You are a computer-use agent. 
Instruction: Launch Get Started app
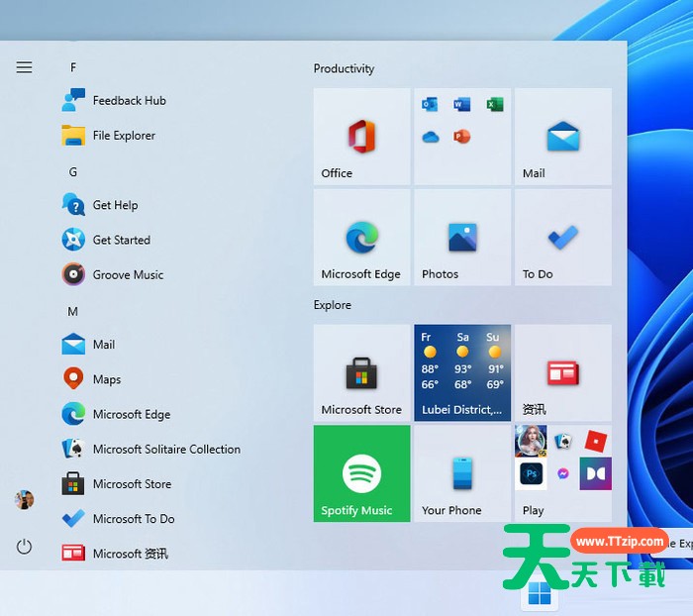pyautogui.click(x=106, y=240)
